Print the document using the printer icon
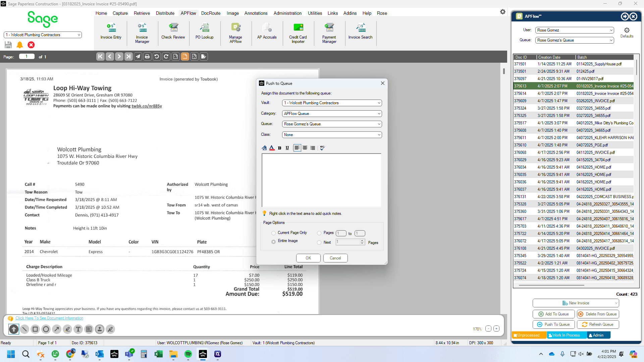The width and height of the screenshot is (644, 362). coord(147,57)
